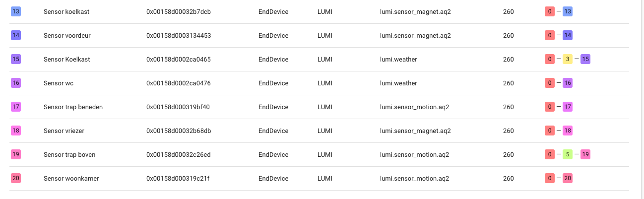Click the node 14 ID badge
This screenshot has width=644, height=199.
pyautogui.click(x=16, y=35)
